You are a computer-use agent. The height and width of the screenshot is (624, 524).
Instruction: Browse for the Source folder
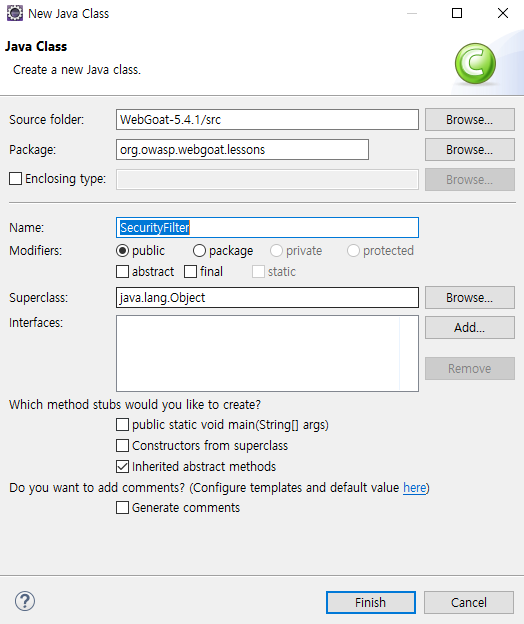(469, 119)
